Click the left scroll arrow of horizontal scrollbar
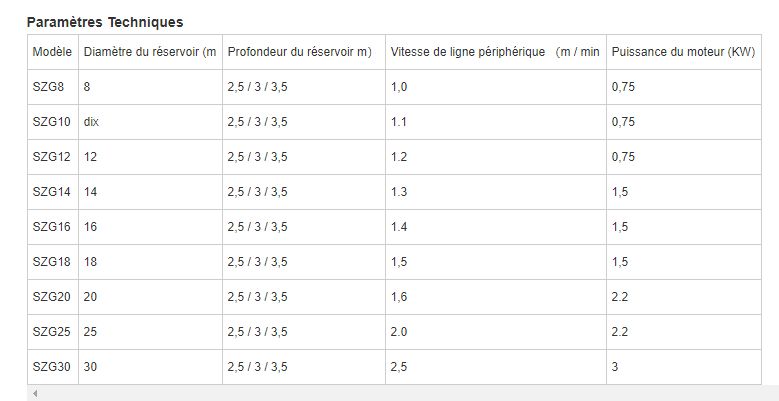 [x=36, y=394]
